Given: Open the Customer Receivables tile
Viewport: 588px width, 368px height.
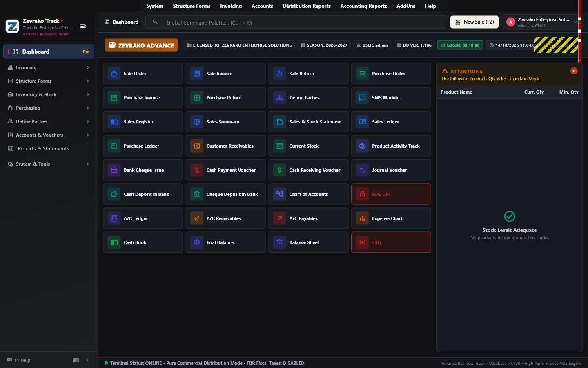Looking at the screenshot, I should [x=225, y=146].
